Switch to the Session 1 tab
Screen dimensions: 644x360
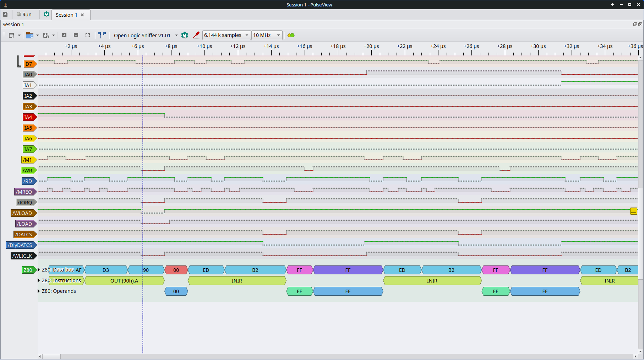66,15
